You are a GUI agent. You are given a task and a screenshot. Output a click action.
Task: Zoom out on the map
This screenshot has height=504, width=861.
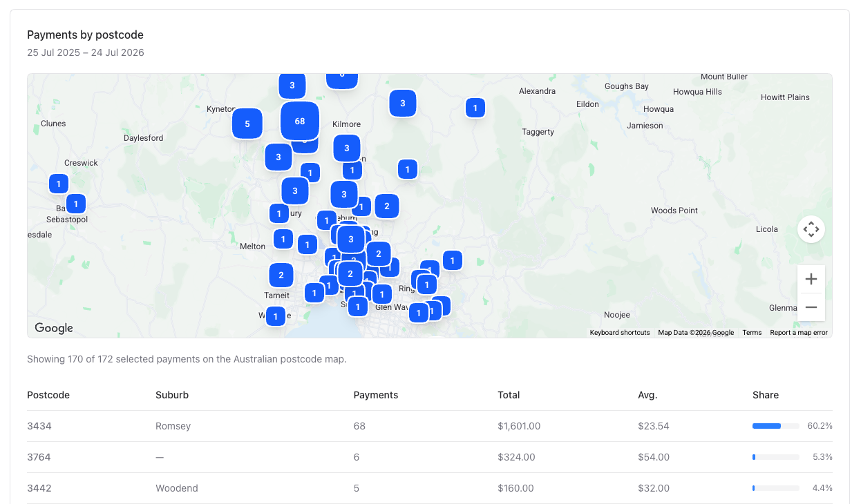tap(811, 307)
